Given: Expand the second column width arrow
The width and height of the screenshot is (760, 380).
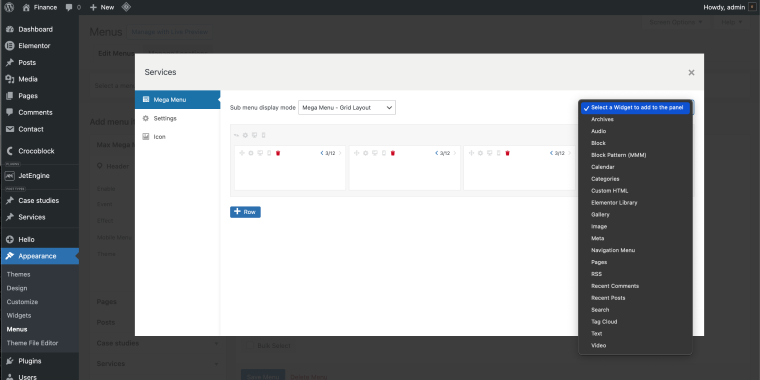Looking at the screenshot, I should coord(455,153).
